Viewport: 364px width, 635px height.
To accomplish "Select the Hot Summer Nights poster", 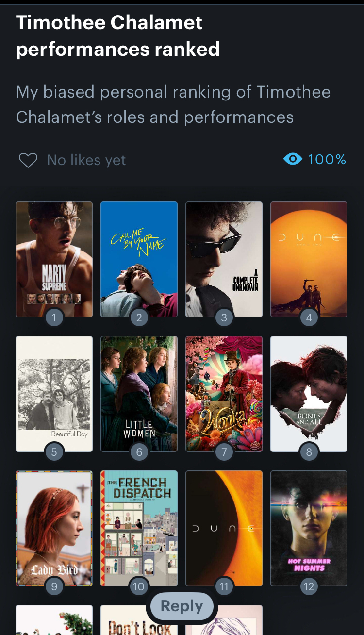I will 309,525.
